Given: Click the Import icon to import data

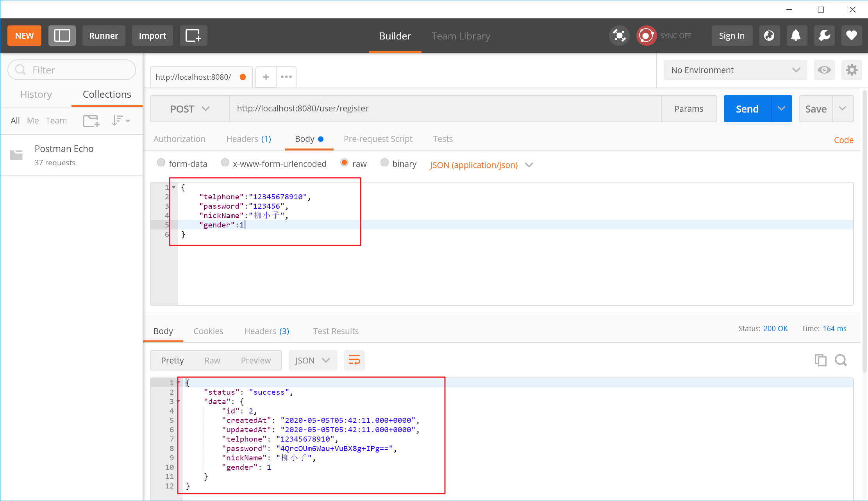Looking at the screenshot, I should click(x=152, y=36).
